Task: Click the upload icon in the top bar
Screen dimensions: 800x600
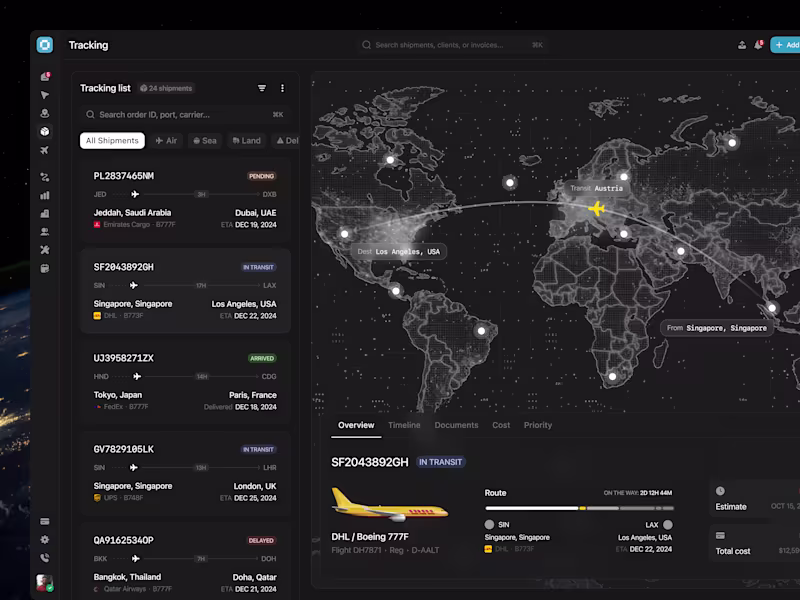Action: click(742, 45)
